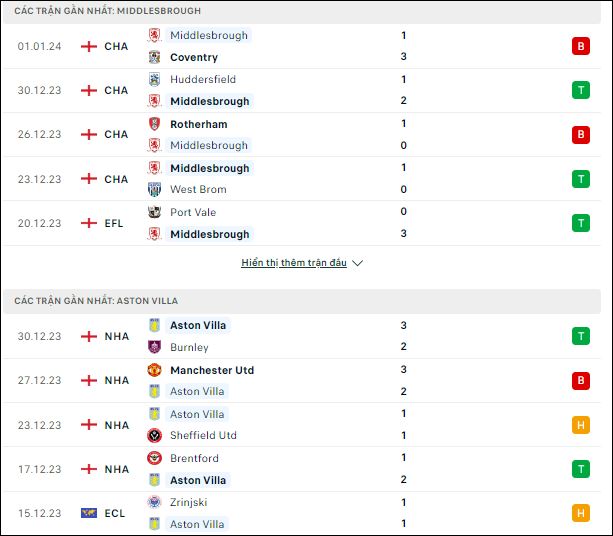The height and width of the screenshot is (536, 613).
Task: Select the red B badge for Coventry match
Action: point(581,46)
